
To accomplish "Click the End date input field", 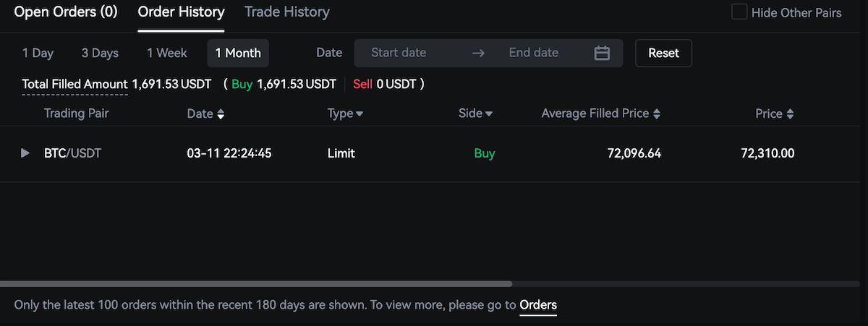I will pos(534,53).
